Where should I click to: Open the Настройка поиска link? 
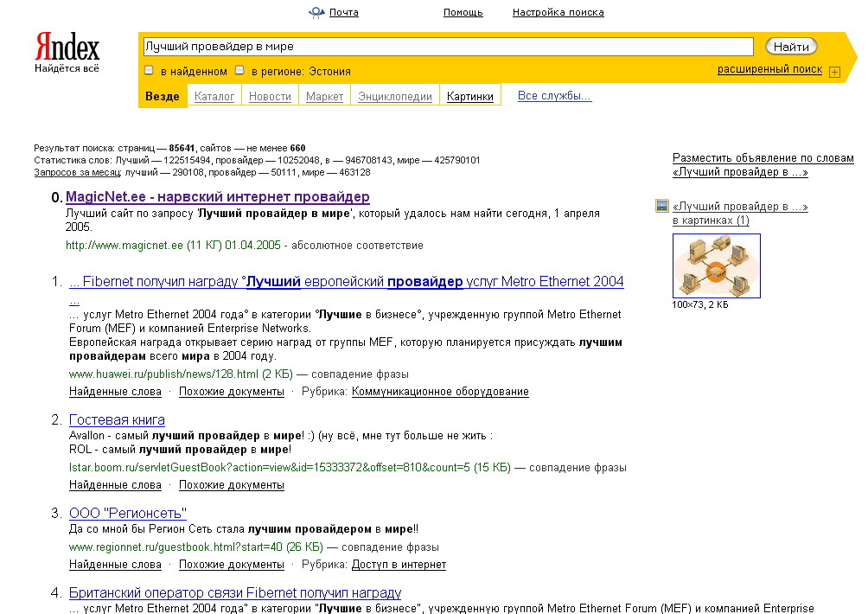tap(558, 12)
